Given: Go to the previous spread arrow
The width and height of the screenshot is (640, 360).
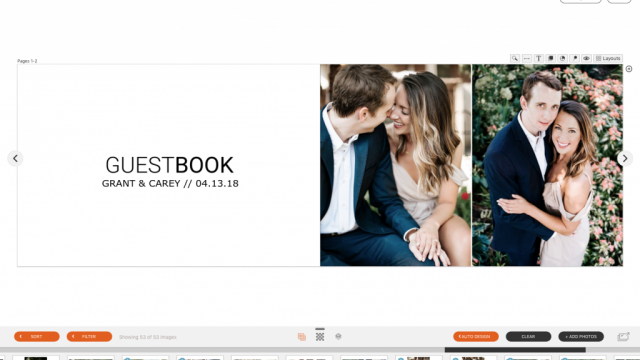Looking at the screenshot, I should (x=15, y=158).
